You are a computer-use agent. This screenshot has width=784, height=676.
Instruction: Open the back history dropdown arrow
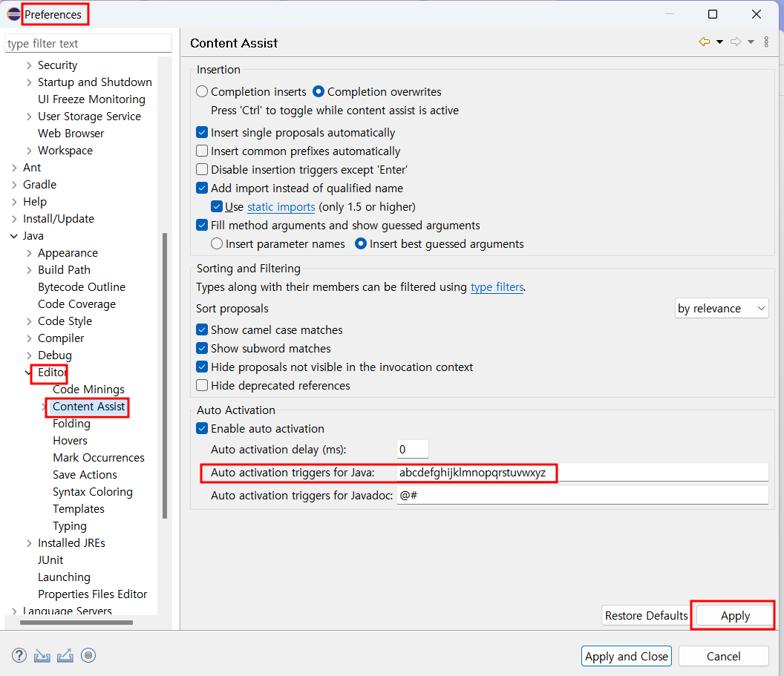tap(719, 42)
